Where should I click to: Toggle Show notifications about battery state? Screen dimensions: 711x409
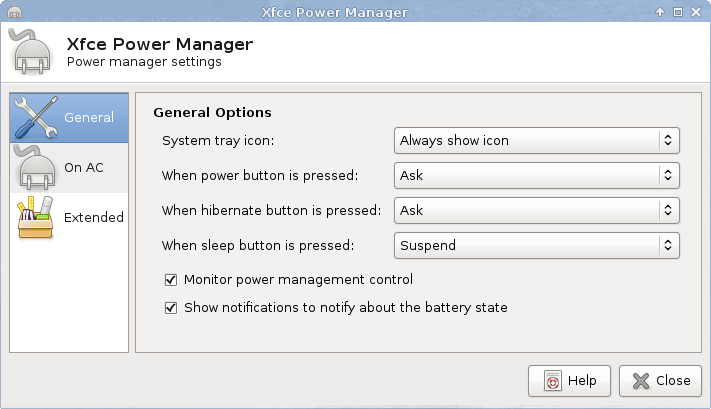coord(171,308)
